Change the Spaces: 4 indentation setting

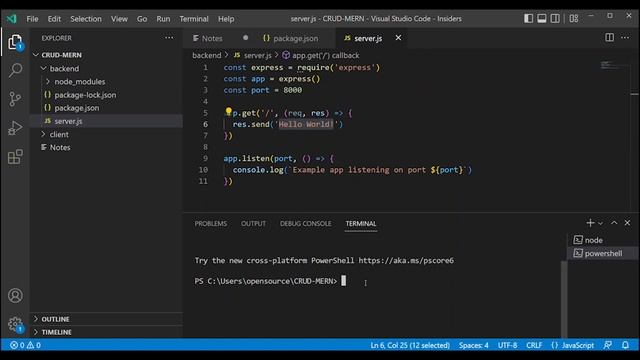tap(473, 345)
